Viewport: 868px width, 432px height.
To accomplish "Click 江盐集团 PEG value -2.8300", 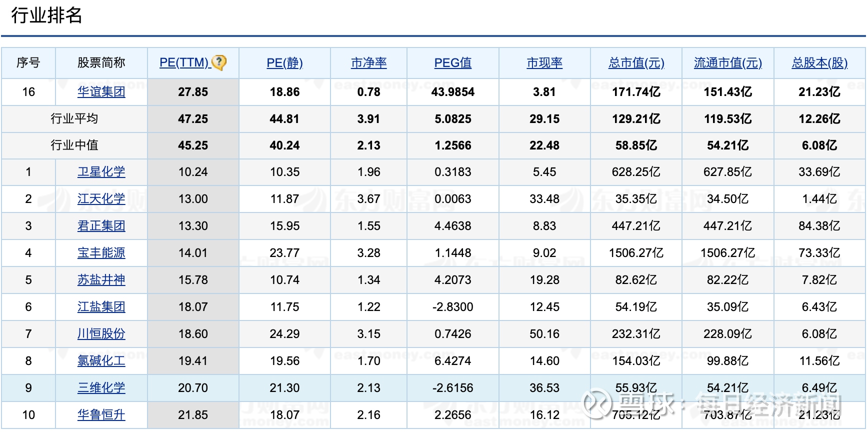I will click(x=452, y=307).
